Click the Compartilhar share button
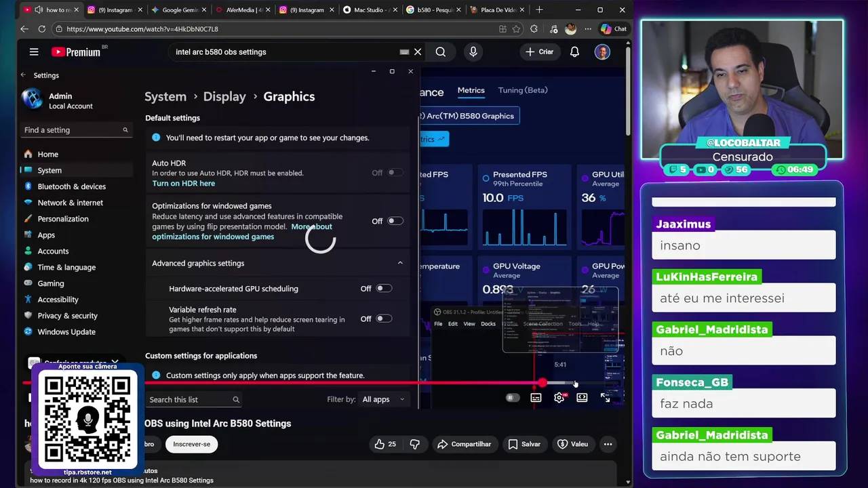This screenshot has height=488, width=868. coord(465,444)
